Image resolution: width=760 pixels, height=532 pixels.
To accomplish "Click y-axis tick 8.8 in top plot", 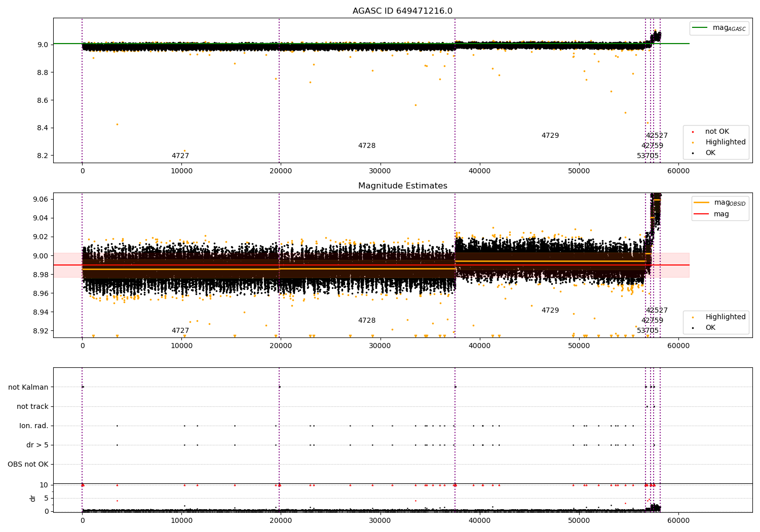I will coord(43,72).
